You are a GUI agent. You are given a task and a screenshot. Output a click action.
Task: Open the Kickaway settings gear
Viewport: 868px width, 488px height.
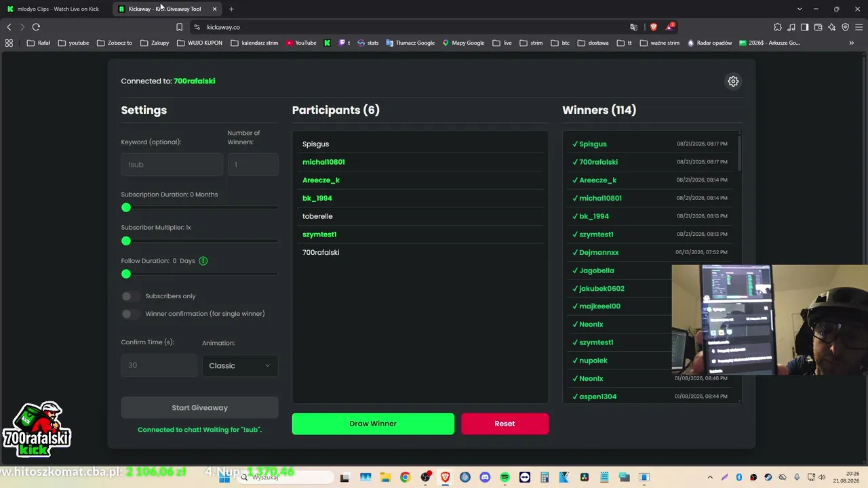[733, 81]
